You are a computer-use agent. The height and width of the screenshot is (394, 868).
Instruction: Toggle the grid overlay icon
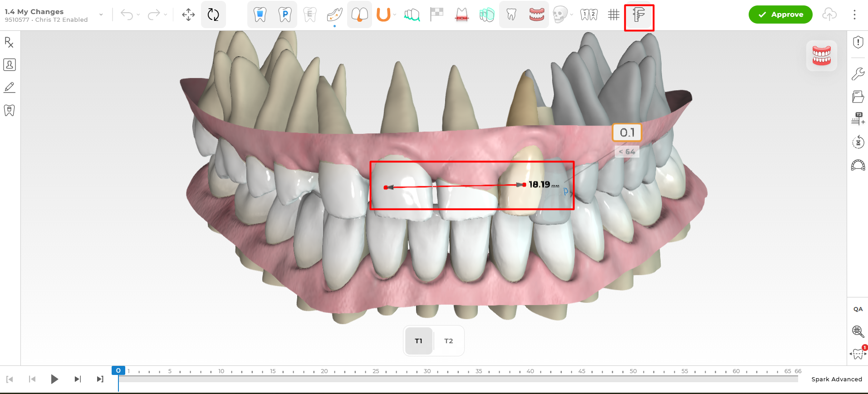(613, 15)
